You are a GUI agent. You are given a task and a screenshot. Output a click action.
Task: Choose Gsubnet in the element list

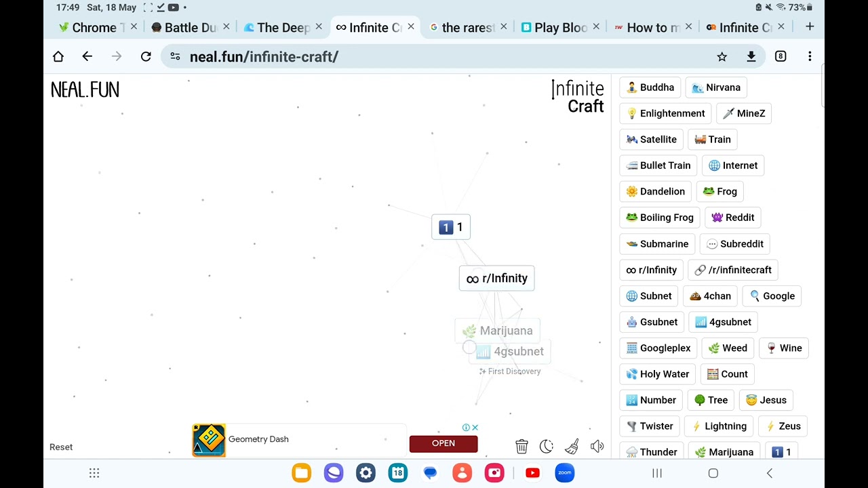point(652,322)
